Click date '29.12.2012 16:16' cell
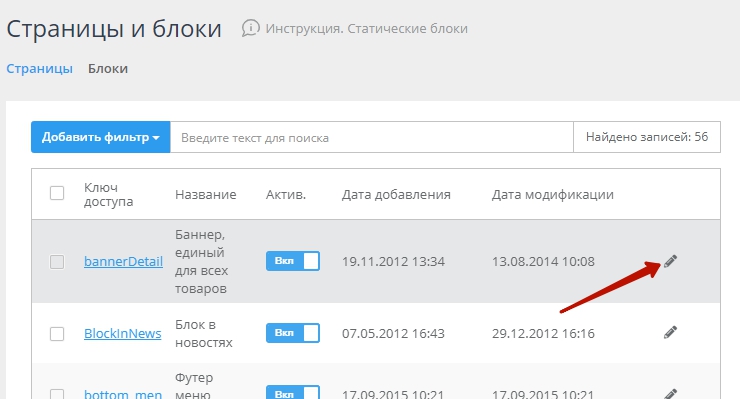Screen dimensions: 740x399 (543, 333)
